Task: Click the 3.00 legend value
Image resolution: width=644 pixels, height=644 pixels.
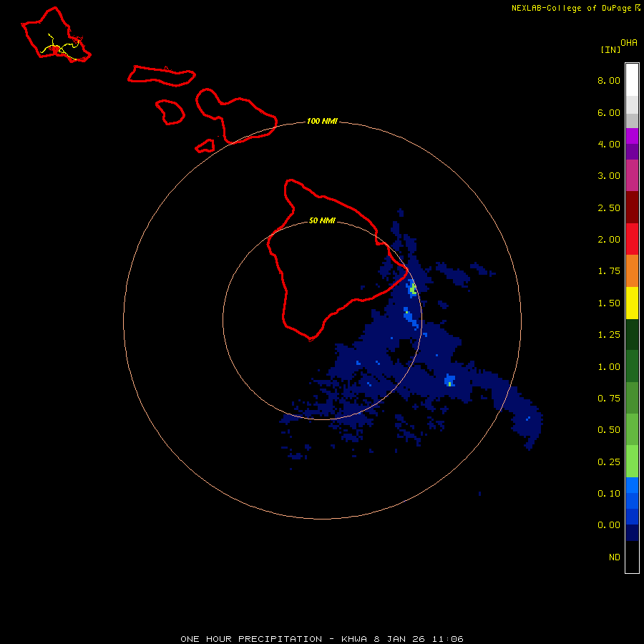Action: [609, 176]
